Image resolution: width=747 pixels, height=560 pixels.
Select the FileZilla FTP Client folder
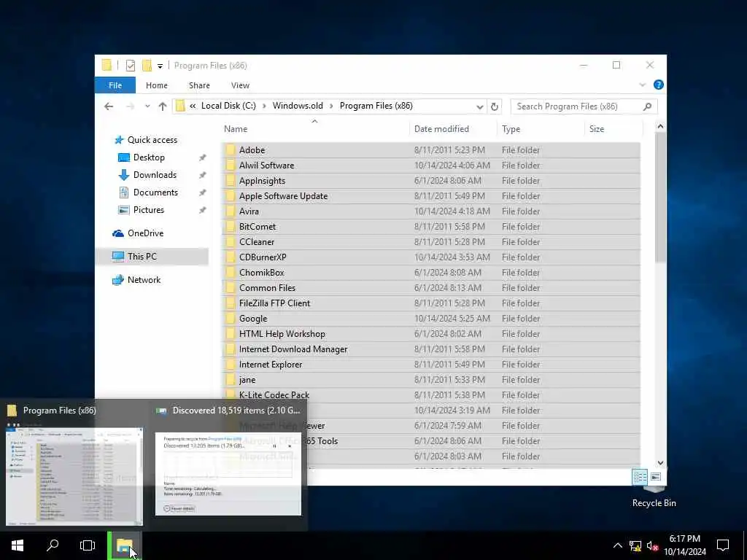[x=430, y=303]
